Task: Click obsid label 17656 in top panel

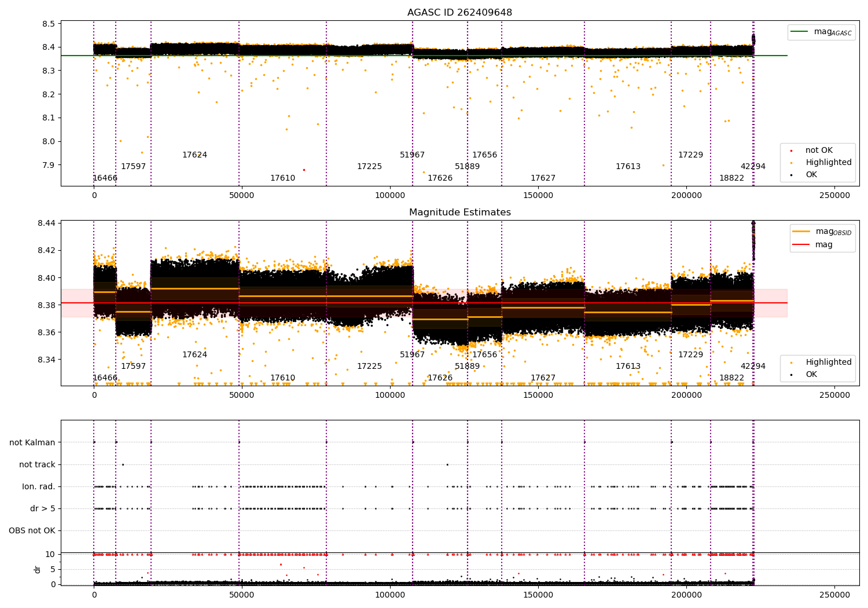Action: pyautogui.click(x=484, y=155)
